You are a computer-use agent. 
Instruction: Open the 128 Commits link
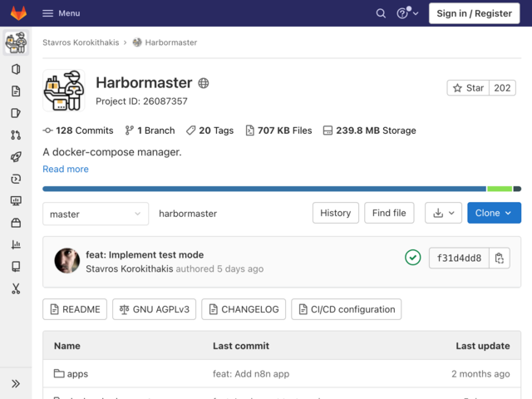pyautogui.click(x=78, y=131)
